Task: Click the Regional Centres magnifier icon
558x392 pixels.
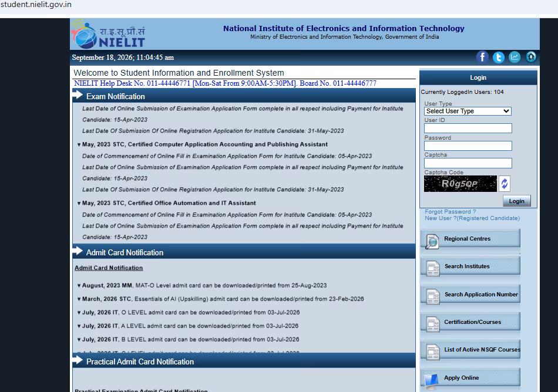Action: 432,242
